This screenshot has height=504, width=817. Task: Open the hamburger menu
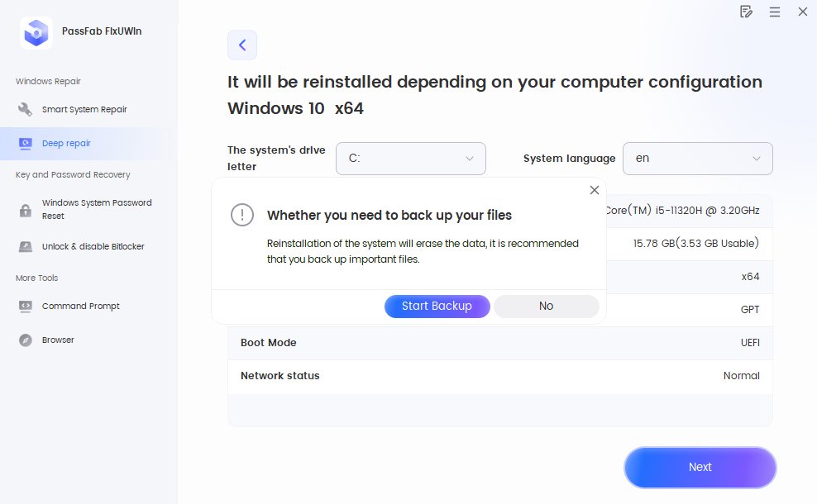776,12
